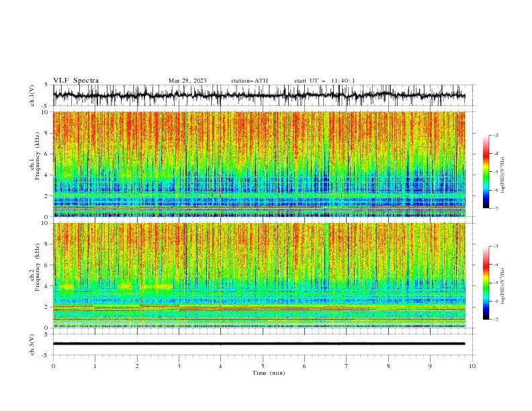532x411 pixels.
Task: Click the time axis tick label "8"
Action: (x=388, y=366)
